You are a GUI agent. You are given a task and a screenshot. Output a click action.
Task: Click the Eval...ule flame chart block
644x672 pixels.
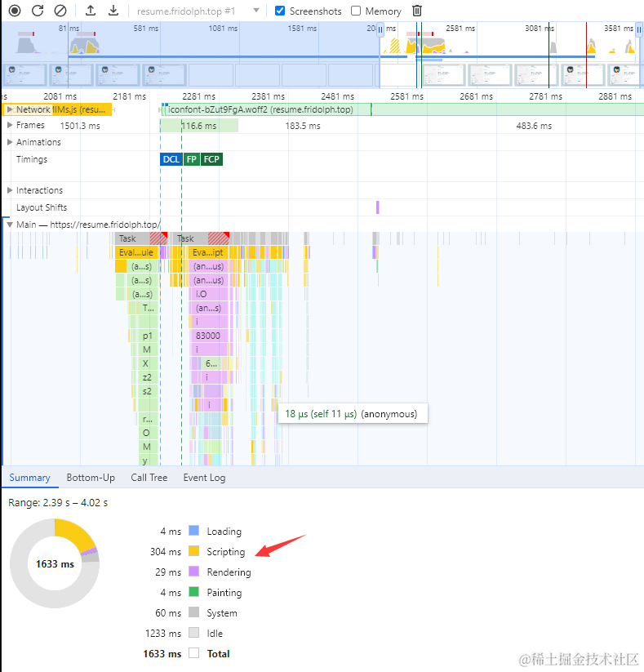[136, 252]
